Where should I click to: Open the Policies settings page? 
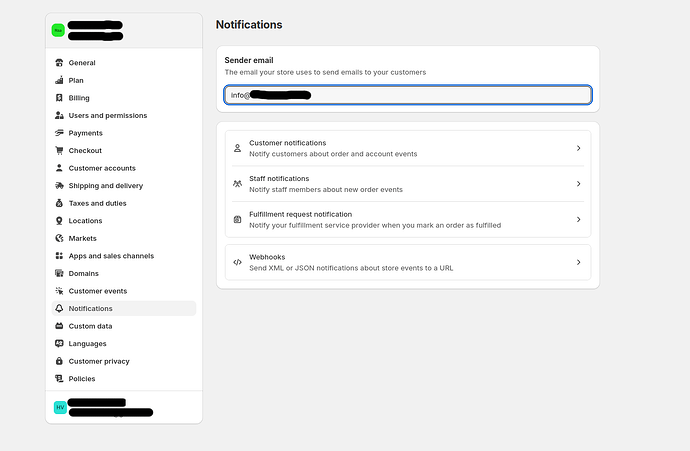click(82, 379)
